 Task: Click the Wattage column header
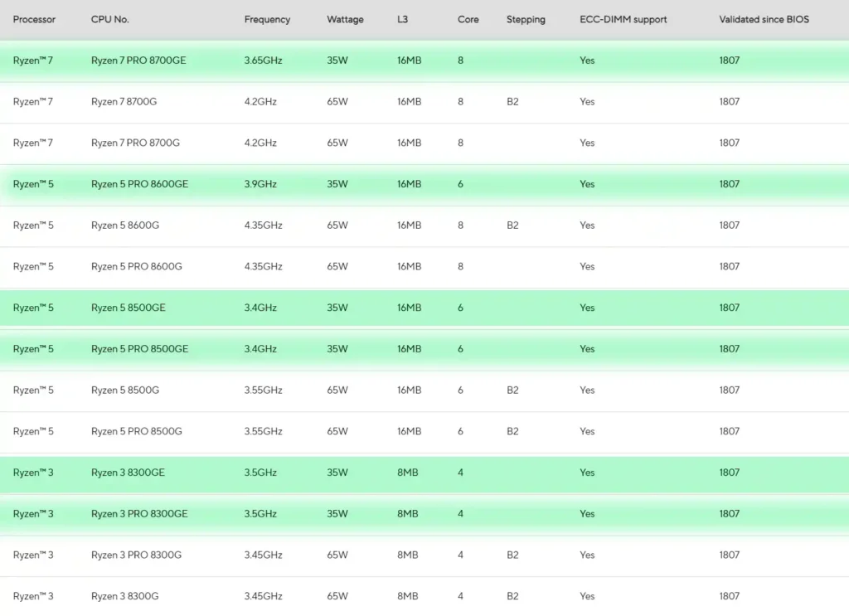345,20
